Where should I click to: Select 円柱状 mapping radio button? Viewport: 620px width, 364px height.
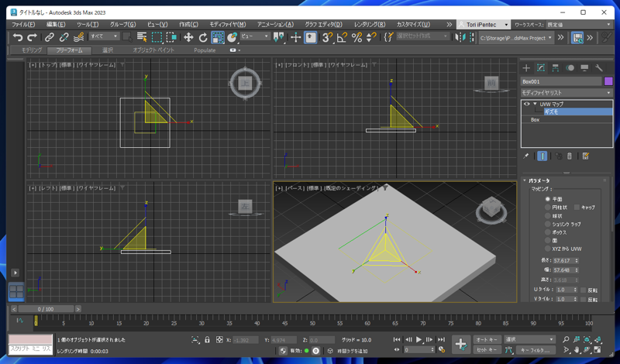[548, 208]
